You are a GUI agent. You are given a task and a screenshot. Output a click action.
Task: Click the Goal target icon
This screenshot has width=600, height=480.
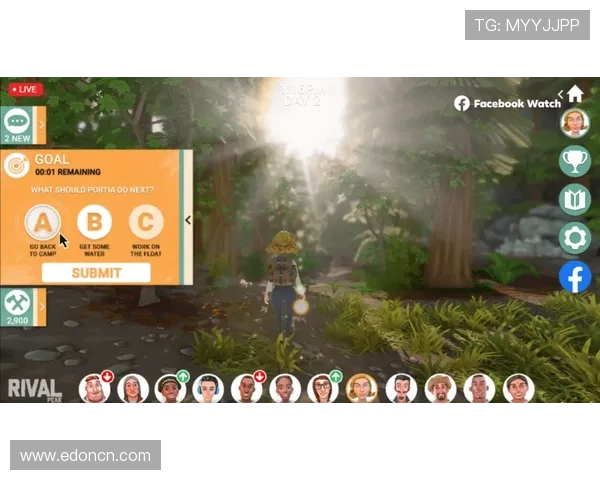[x=17, y=166]
